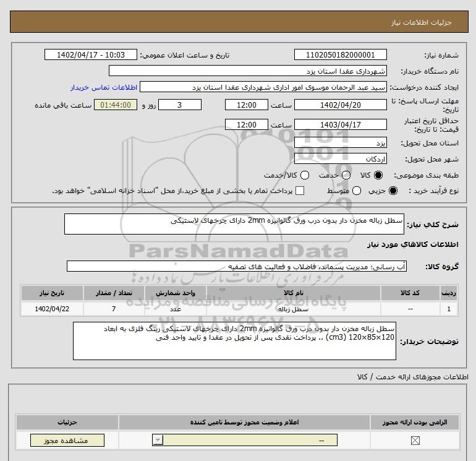Click the کد کالا column header
The image size is (476, 461).
[x=410, y=293]
